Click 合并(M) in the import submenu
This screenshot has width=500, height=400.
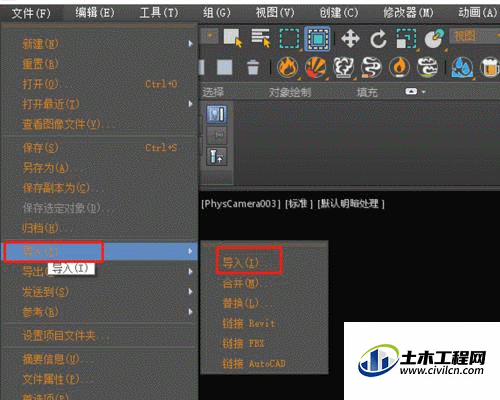[x=265, y=283]
